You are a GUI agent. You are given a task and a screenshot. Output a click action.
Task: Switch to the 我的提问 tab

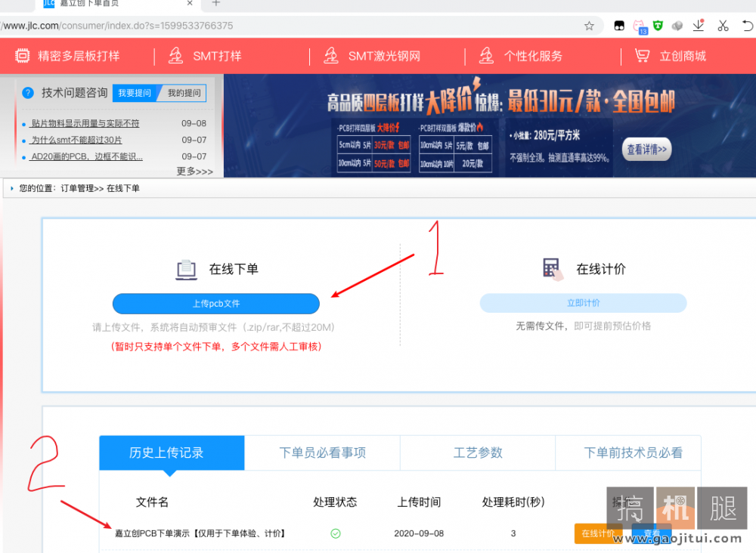click(184, 93)
